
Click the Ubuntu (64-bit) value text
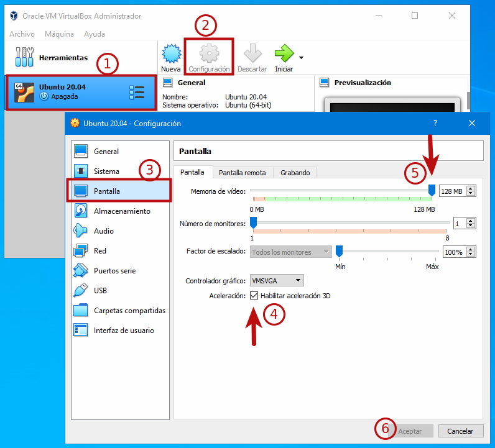point(248,105)
